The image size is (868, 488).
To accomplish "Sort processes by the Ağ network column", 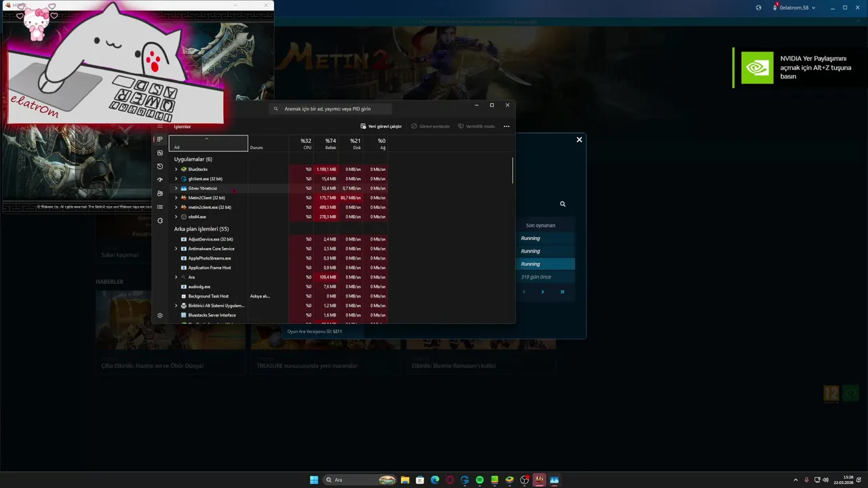I will coord(375,143).
